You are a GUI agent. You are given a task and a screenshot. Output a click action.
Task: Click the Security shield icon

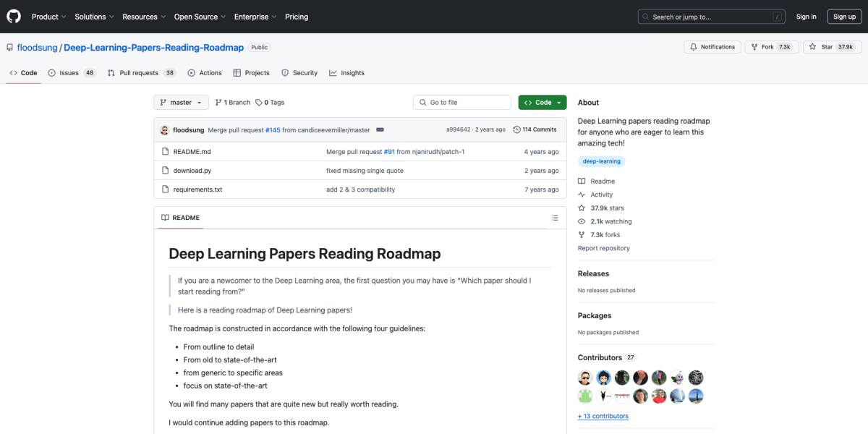[x=284, y=72]
